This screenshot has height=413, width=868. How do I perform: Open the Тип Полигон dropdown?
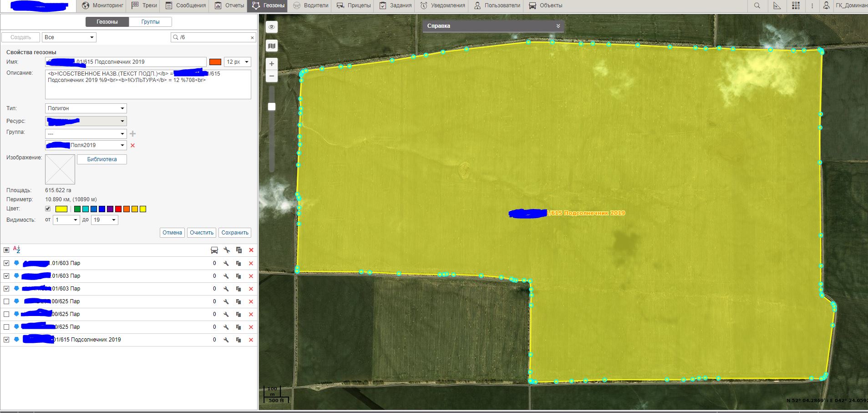[86, 108]
